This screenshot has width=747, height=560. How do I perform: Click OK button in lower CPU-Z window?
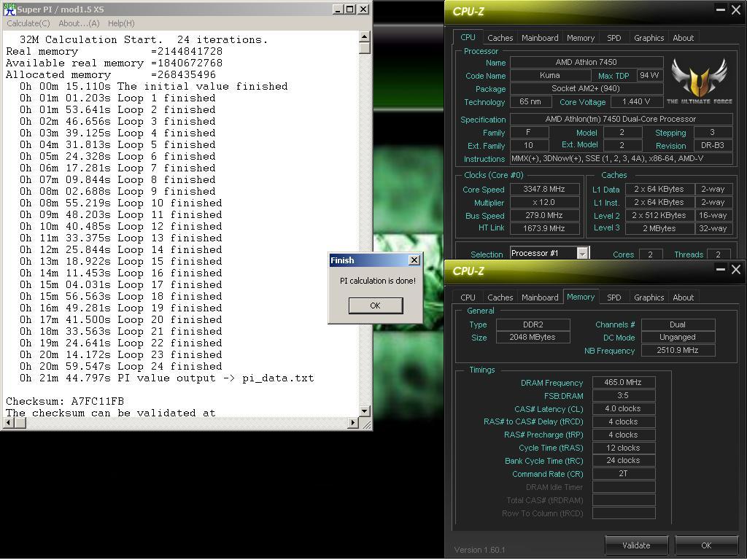coord(706,545)
